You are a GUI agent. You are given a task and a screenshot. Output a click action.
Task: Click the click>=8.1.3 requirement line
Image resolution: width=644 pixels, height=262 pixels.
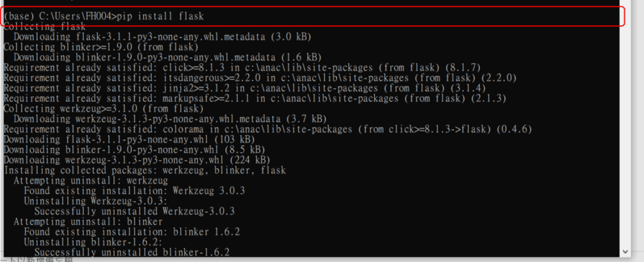pos(252,68)
